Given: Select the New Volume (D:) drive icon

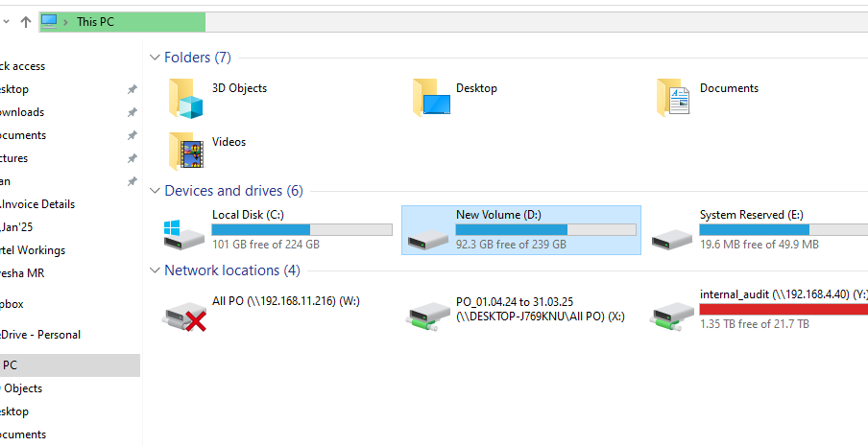Looking at the screenshot, I should pos(428,239).
